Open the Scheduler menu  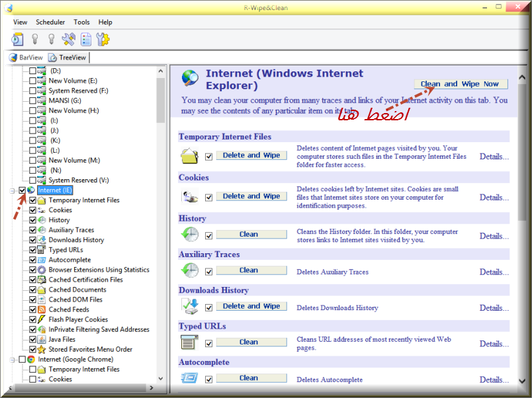point(50,22)
